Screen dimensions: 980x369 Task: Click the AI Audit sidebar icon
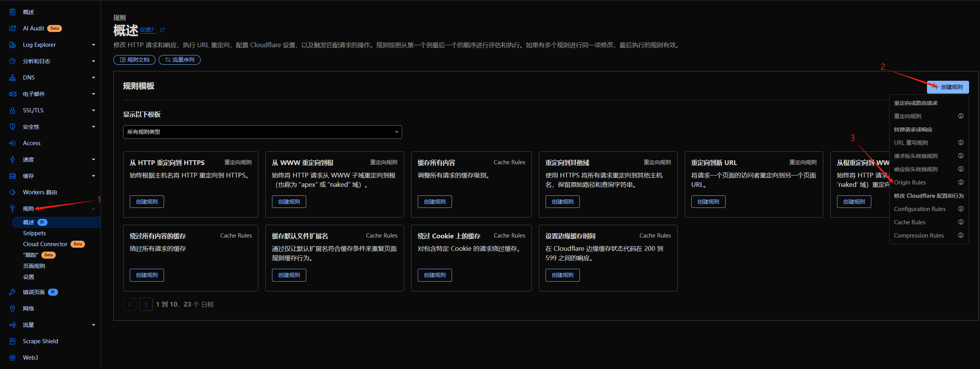click(x=12, y=28)
